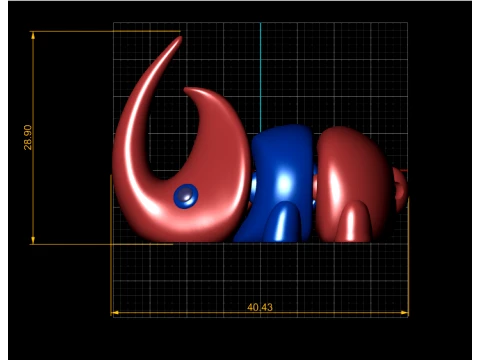Image resolution: width=480 pixels, height=360 pixels.
Task: Click the cyan vertical axis line
Action: (261, 77)
